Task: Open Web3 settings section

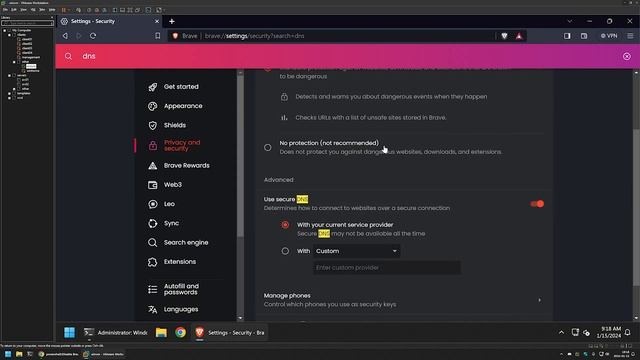Action: tap(173, 185)
